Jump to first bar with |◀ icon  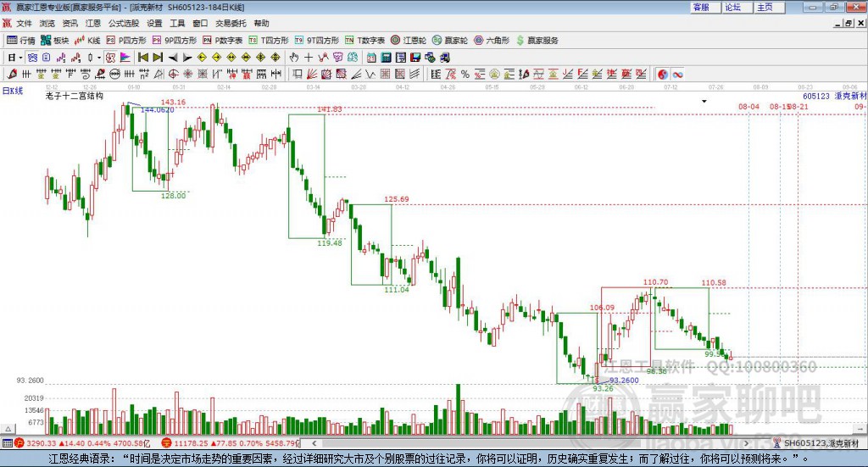coord(142,58)
